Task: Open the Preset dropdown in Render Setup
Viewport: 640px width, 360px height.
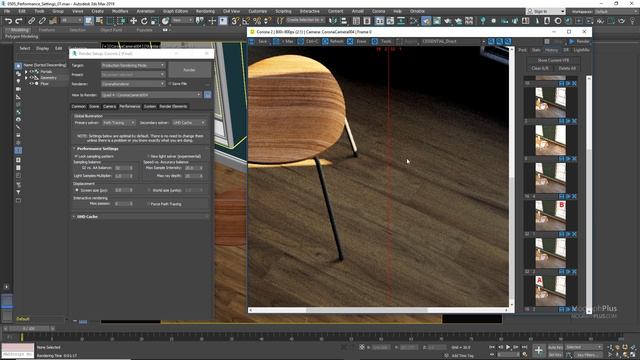Action: coord(133,75)
